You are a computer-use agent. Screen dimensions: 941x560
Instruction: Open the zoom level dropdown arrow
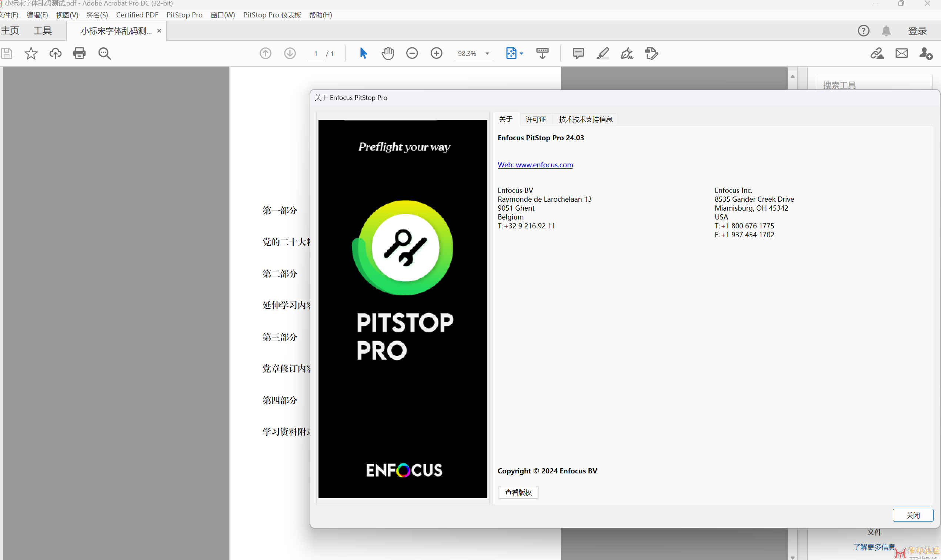[x=487, y=54]
